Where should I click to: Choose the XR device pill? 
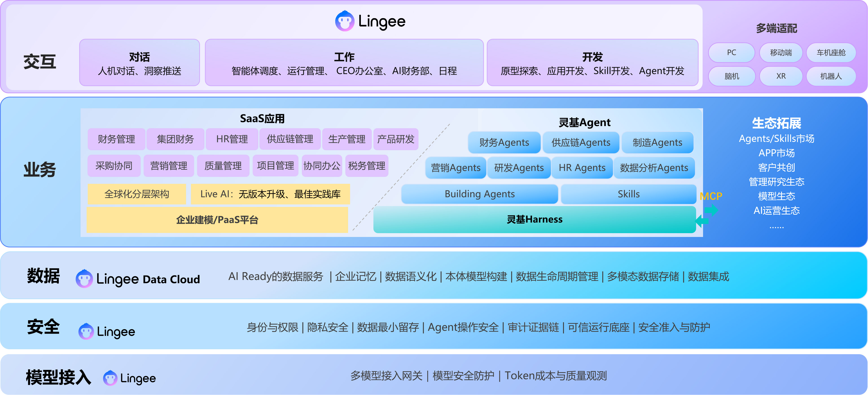click(x=781, y=76)
